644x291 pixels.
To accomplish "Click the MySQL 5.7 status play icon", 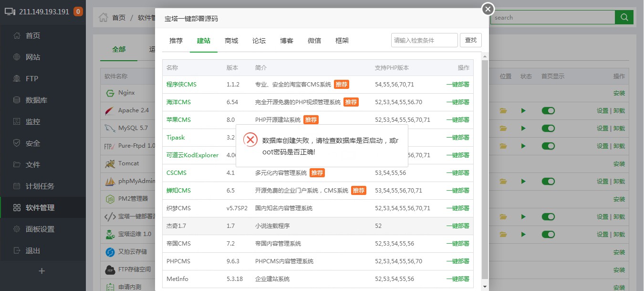I will [x=523, y=129].
